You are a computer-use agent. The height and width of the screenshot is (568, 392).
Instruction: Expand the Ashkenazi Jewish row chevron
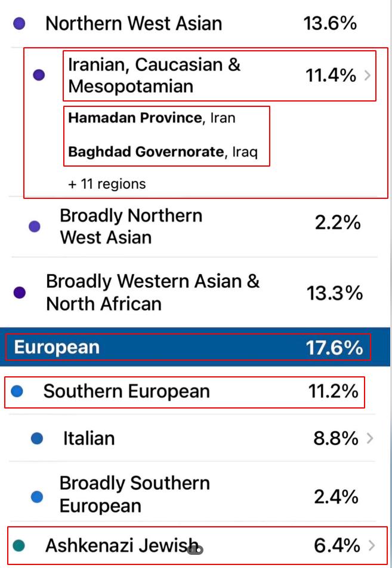coord(372,545)
